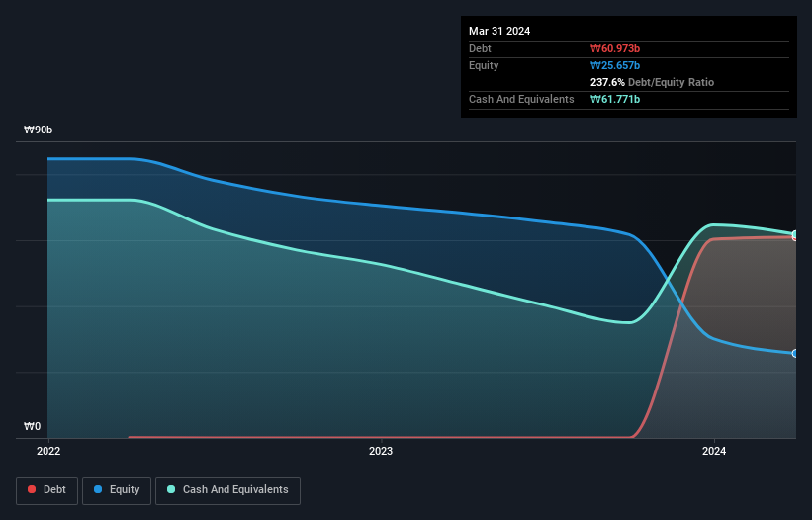812x520 pixels.
Task: Click the Debt row label in tooltip
Action: [480, 48]
